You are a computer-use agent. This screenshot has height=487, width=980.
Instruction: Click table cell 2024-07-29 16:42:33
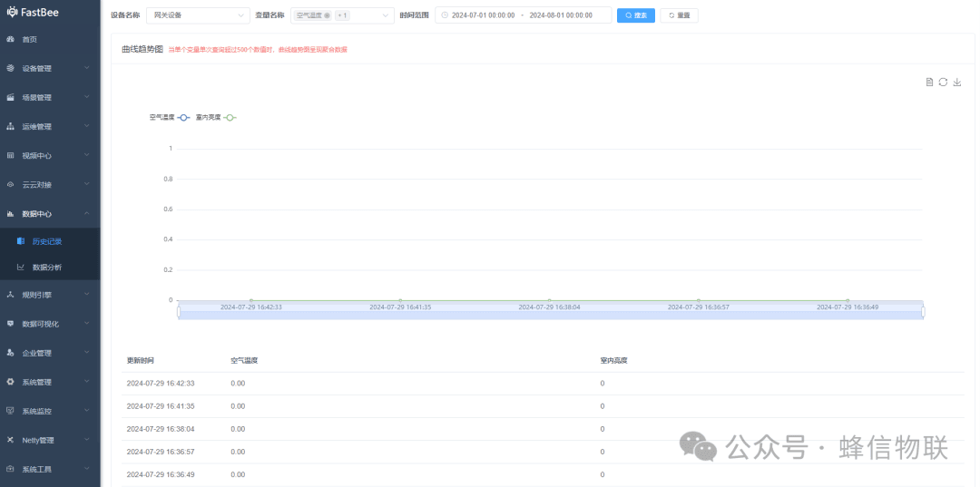(161, 384)
